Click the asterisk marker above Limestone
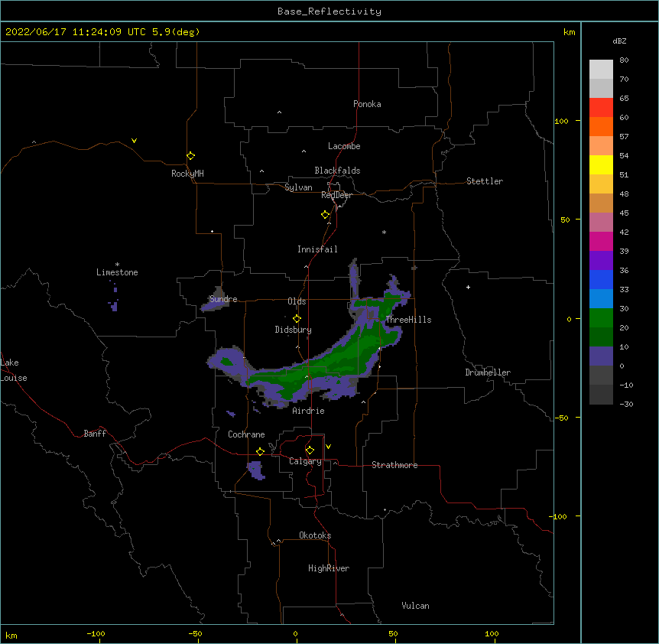 click(x=117, y=265)
